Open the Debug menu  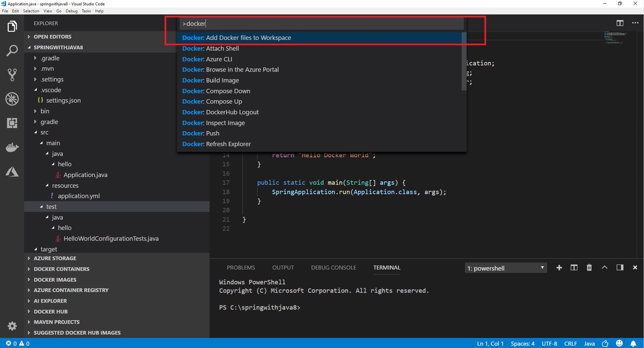tap(71, 11)
